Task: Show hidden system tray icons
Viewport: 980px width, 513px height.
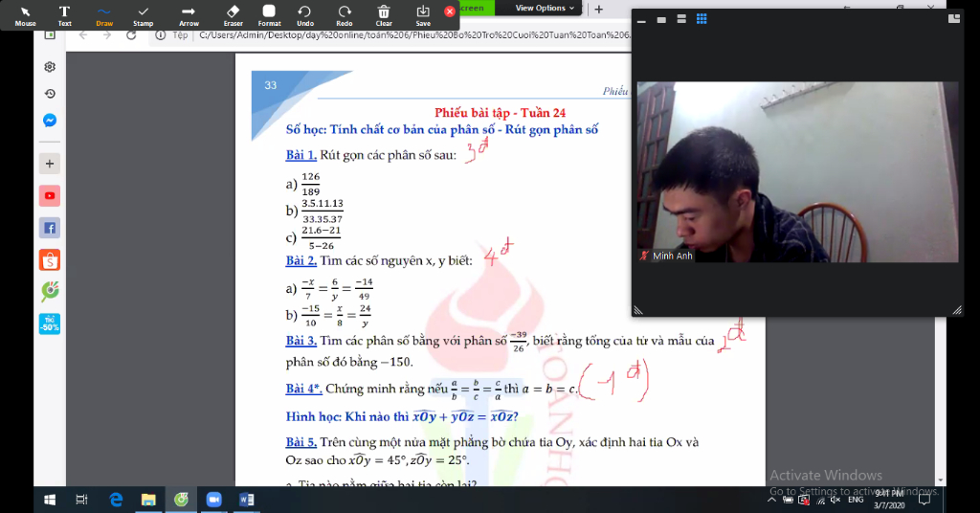Action: [772, 500]
